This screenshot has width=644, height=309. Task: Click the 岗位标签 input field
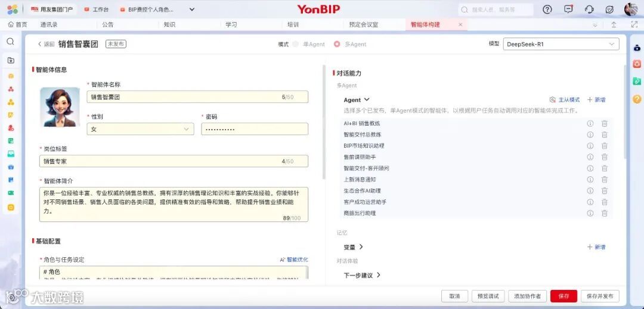174,161
